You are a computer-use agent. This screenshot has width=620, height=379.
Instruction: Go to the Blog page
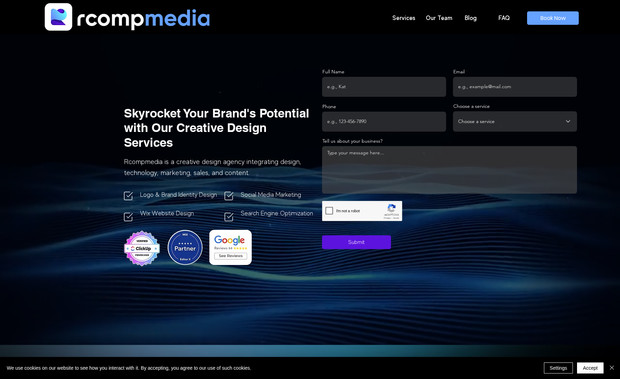(x=470, y=18)
